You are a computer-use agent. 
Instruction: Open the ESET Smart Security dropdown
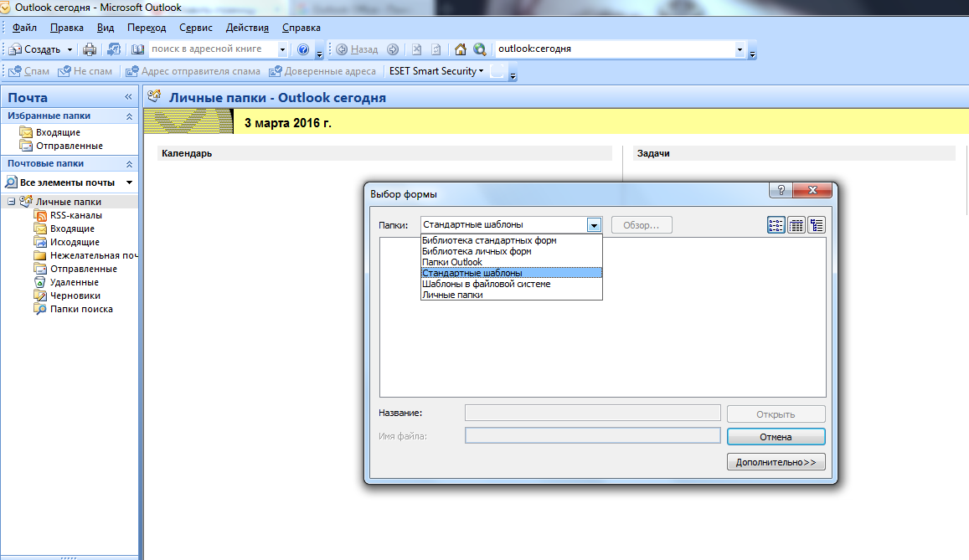click(436, 71)
